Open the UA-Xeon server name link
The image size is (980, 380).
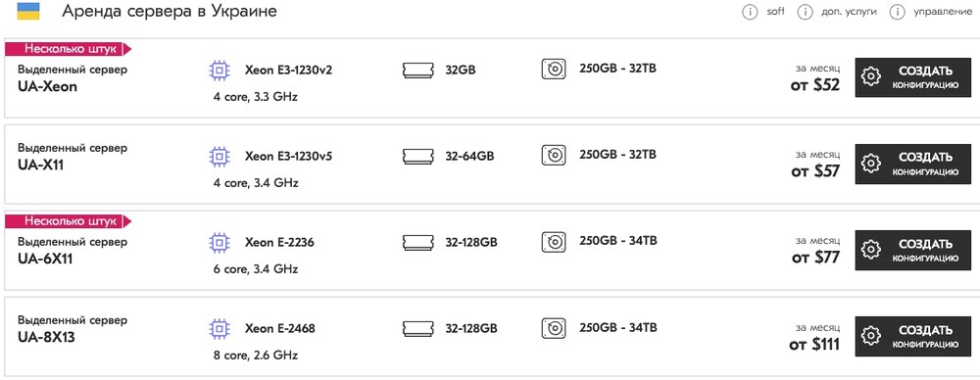click(47, 86)
